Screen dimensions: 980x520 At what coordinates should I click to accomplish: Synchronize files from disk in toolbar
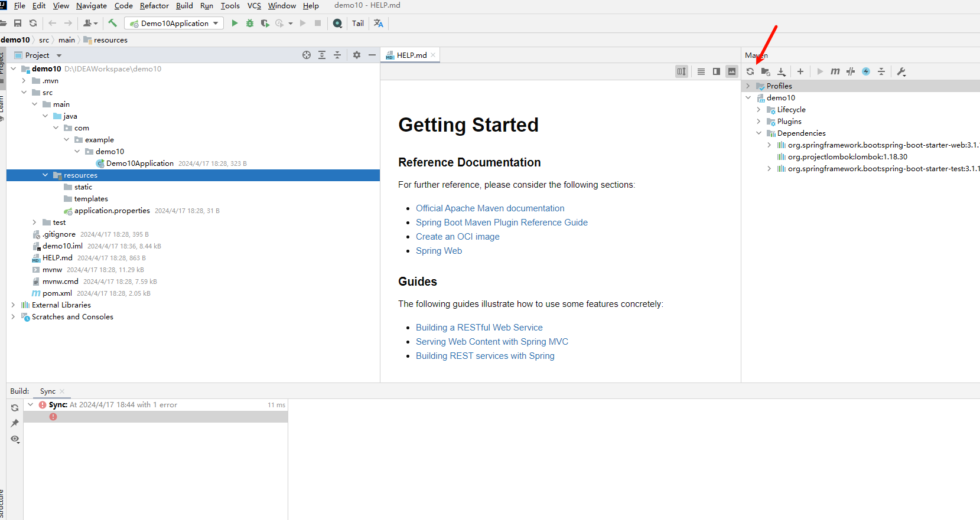click(x=33, y=23)
